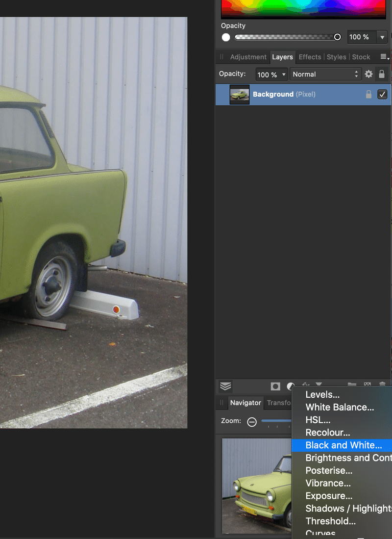Toggle Background layer visibility checkbox
392x539 pixels.
[x=382, y=94]
